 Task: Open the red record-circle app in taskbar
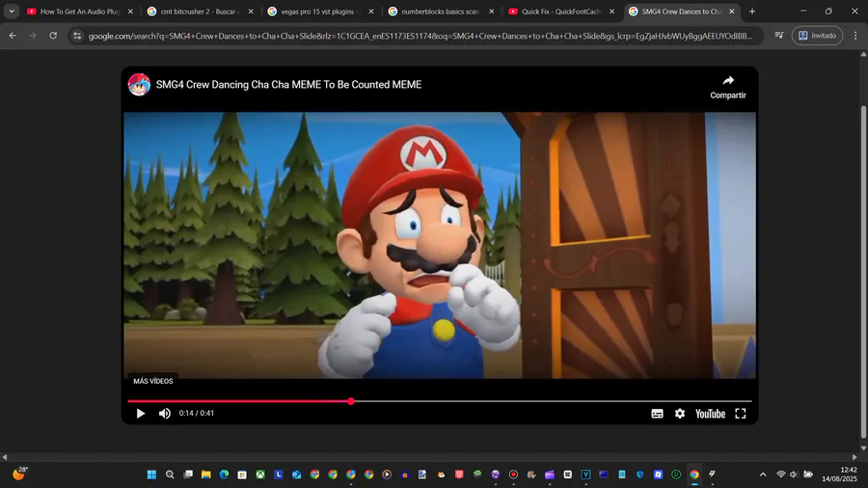tap(513, 474)
